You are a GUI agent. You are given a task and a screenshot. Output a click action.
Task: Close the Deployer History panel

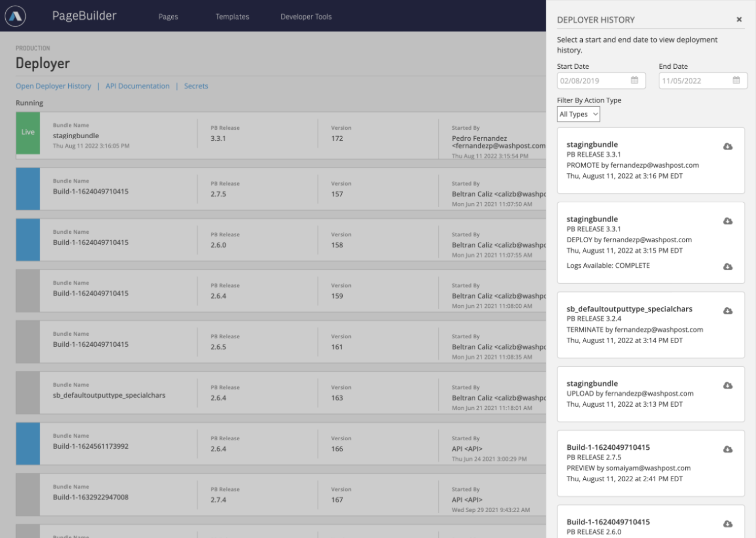tap(739, 19)
